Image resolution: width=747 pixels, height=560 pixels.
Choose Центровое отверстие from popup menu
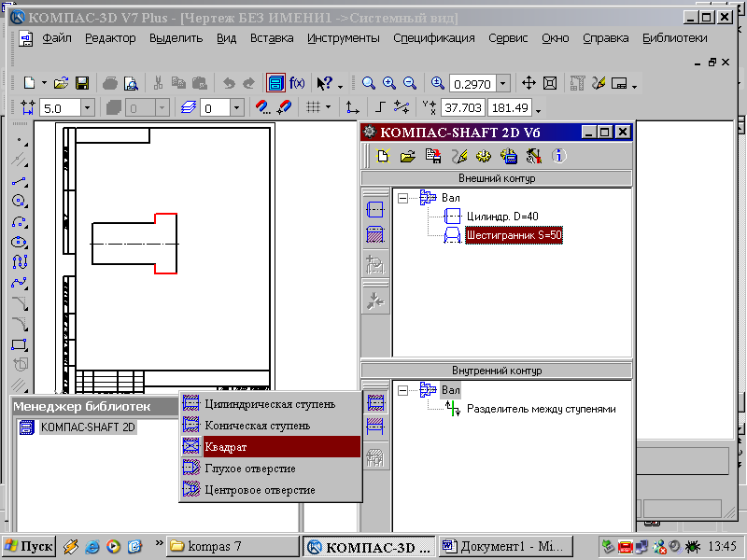271,489
